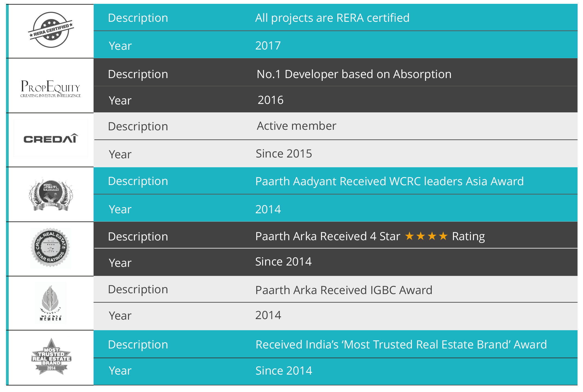Click the Most Trusted Real Estate Brand badge
The height and width of the screenshot is (392, 583).
point(51,357)
